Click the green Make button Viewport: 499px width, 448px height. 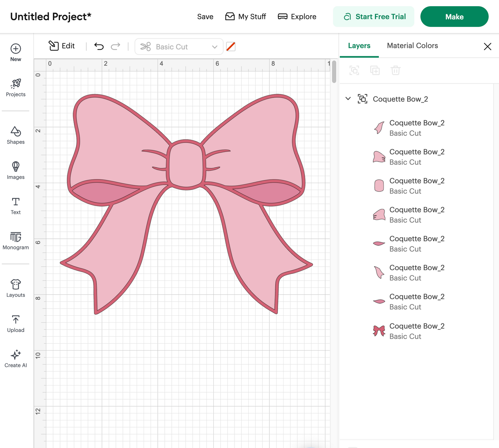(454, 17)
